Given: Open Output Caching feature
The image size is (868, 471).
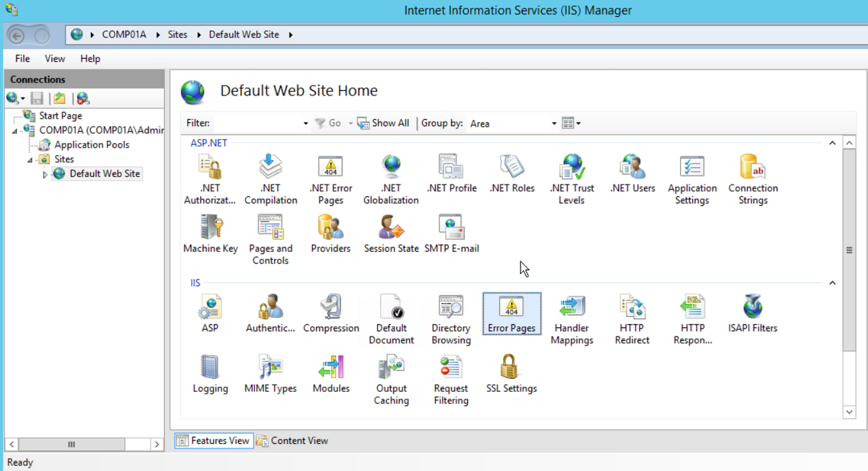Looking at the screenshot, I should (x=391, y=380).
